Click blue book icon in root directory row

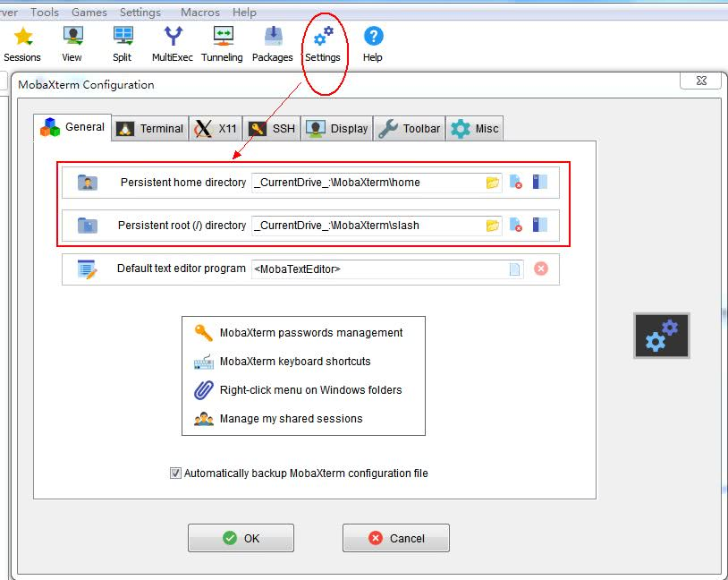540,225
